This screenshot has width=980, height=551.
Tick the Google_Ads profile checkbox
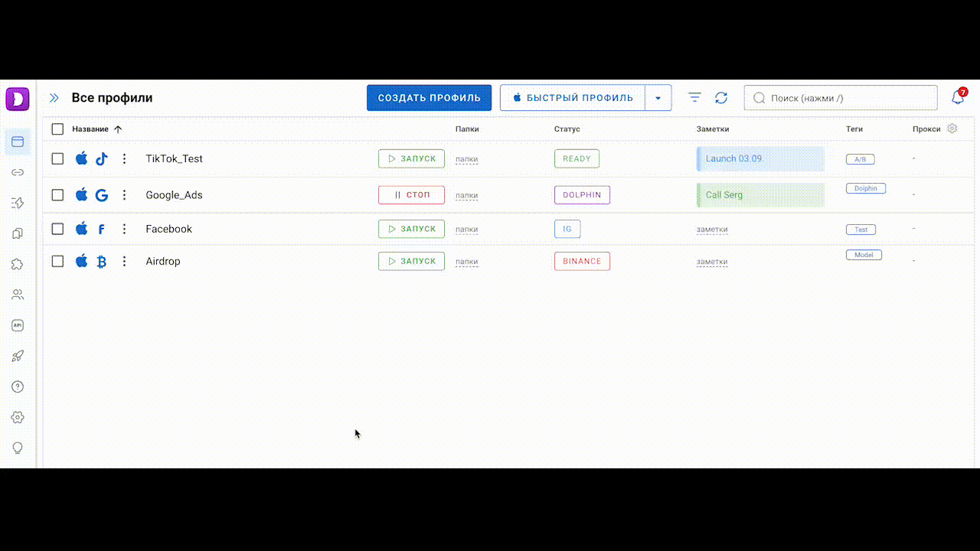(x=57, y=195)
